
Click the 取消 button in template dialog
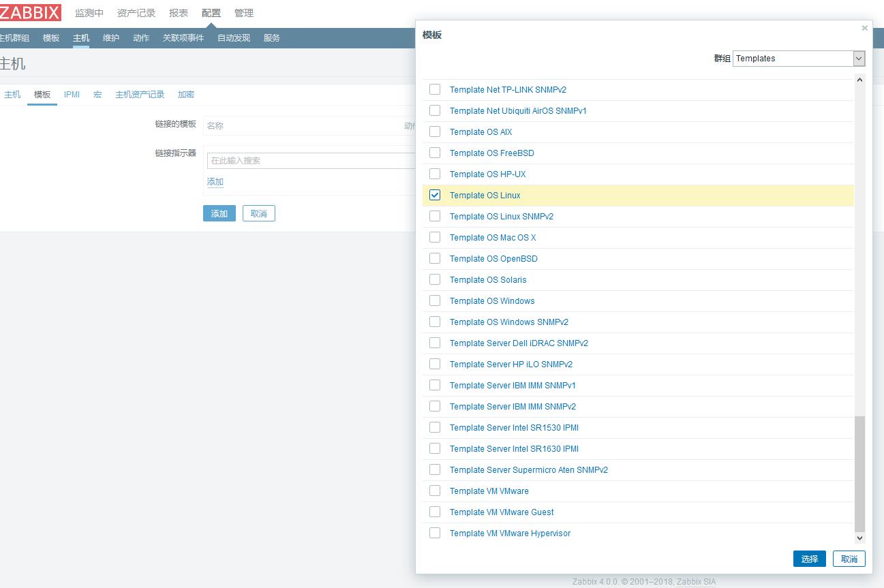coord(849,559)
